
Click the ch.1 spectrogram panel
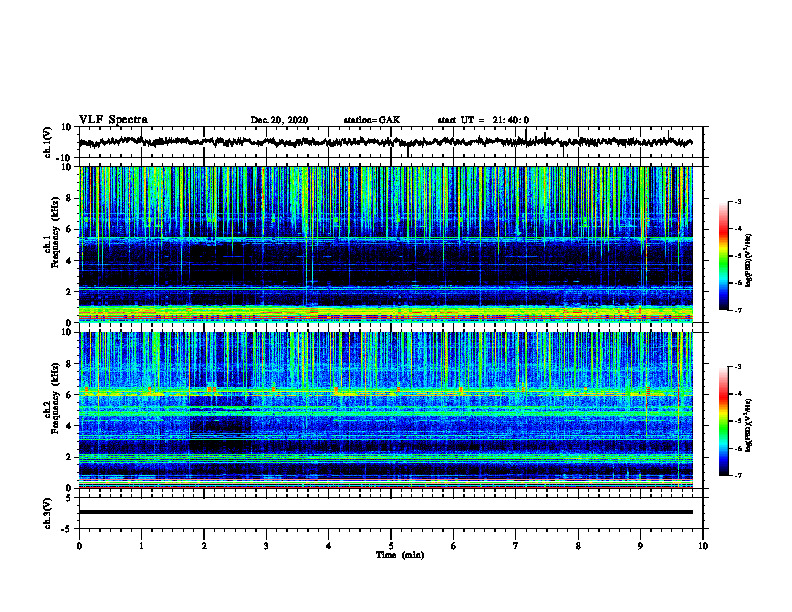385,244
